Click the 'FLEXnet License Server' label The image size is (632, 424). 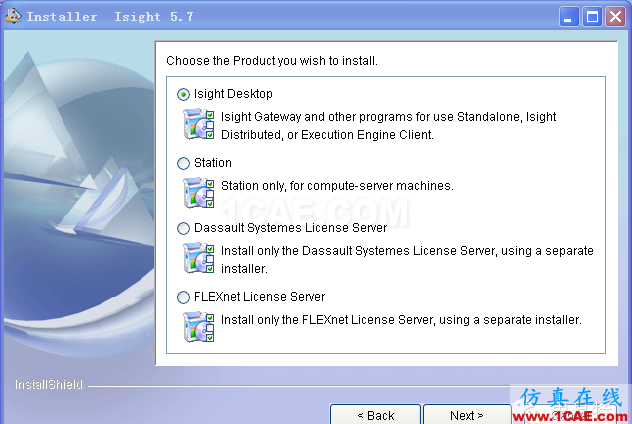(260, 297)
